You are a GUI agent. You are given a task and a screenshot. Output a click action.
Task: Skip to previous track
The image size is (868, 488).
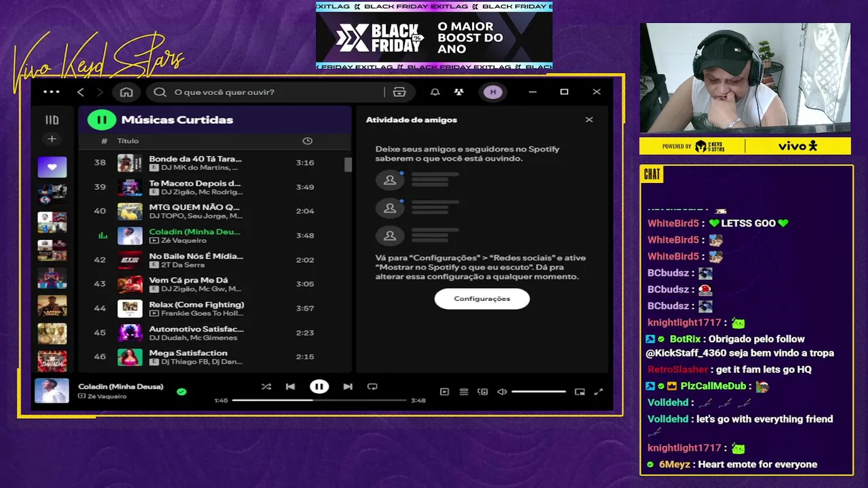pyautogui.click(x=290, y=387)
